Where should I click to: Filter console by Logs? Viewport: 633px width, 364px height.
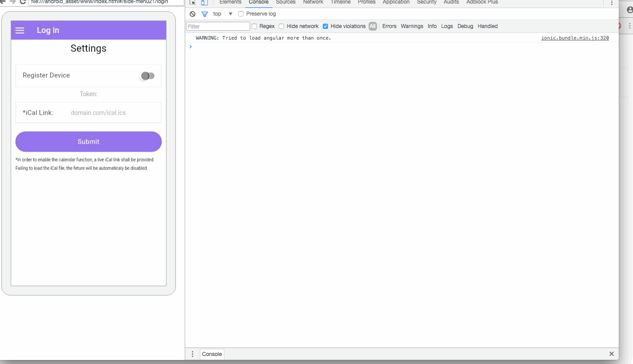point(447,26)
